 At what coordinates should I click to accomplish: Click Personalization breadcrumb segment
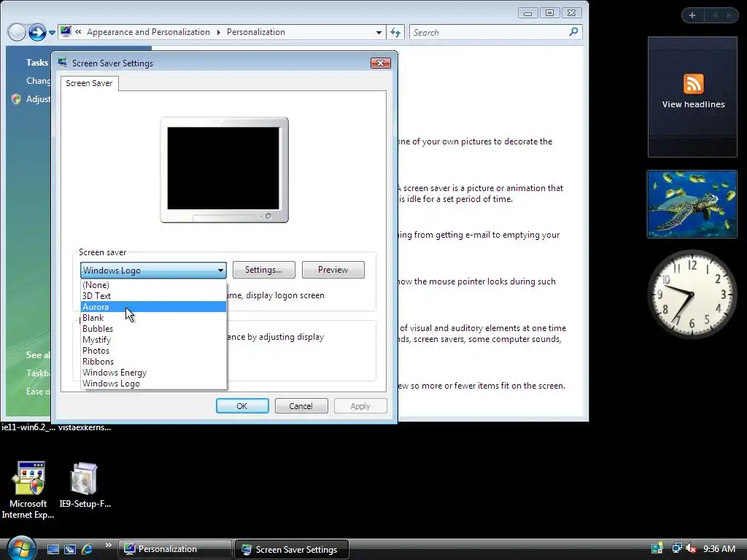point(256,32)
